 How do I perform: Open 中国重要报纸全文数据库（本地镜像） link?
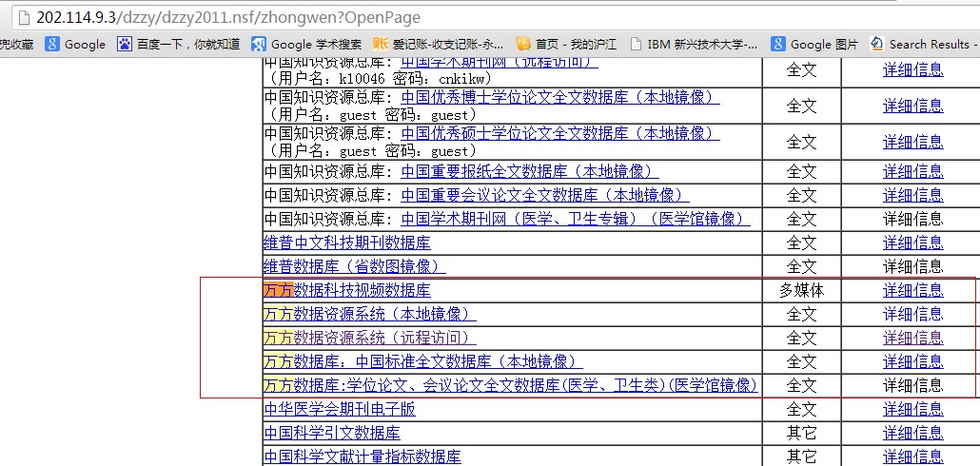coord(529,171)
